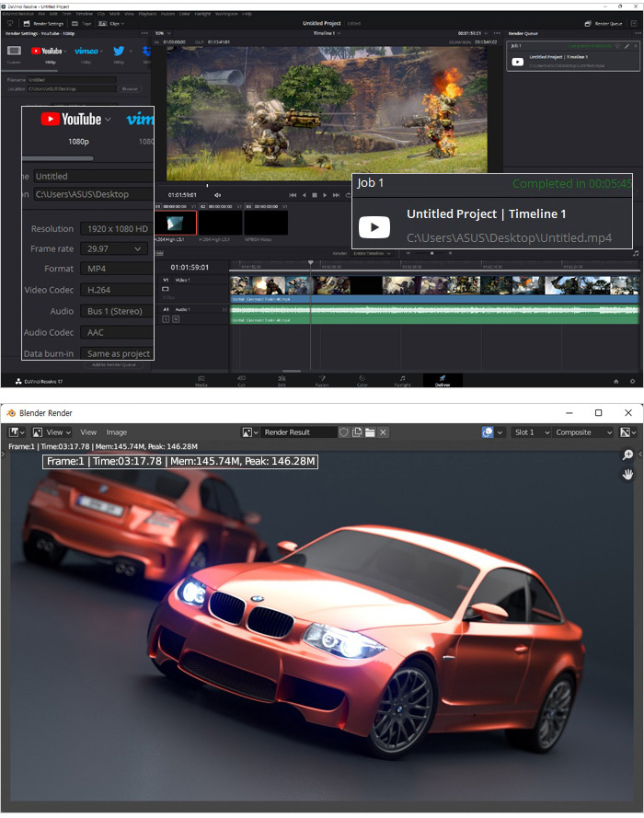
Task: Open Render Settings panel in DaVinci toolbar
Action: [x=43, y=24]
